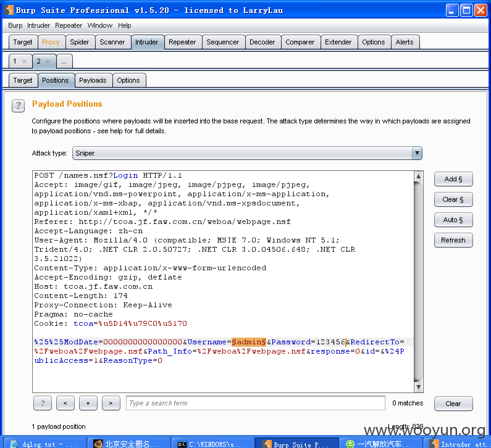The width and height of the screenshot is (491, 448).
Task: Select Intruder attack tab 1
Action: 15,61
